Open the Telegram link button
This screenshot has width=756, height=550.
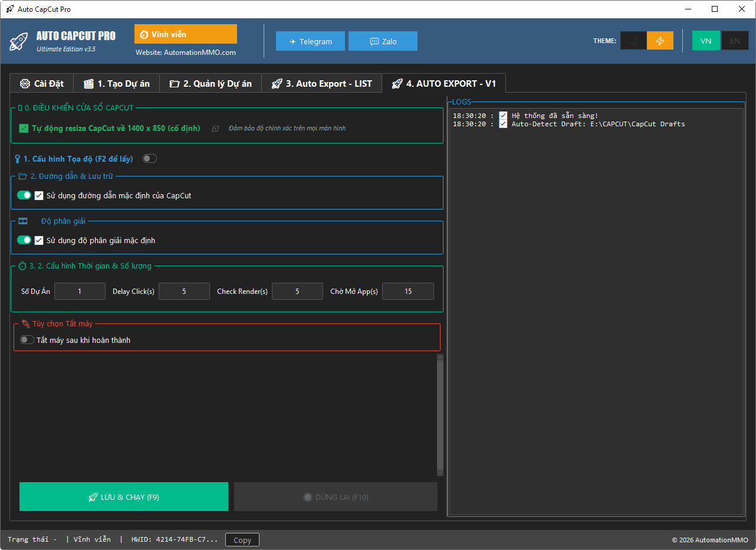[x=310, y=41]
